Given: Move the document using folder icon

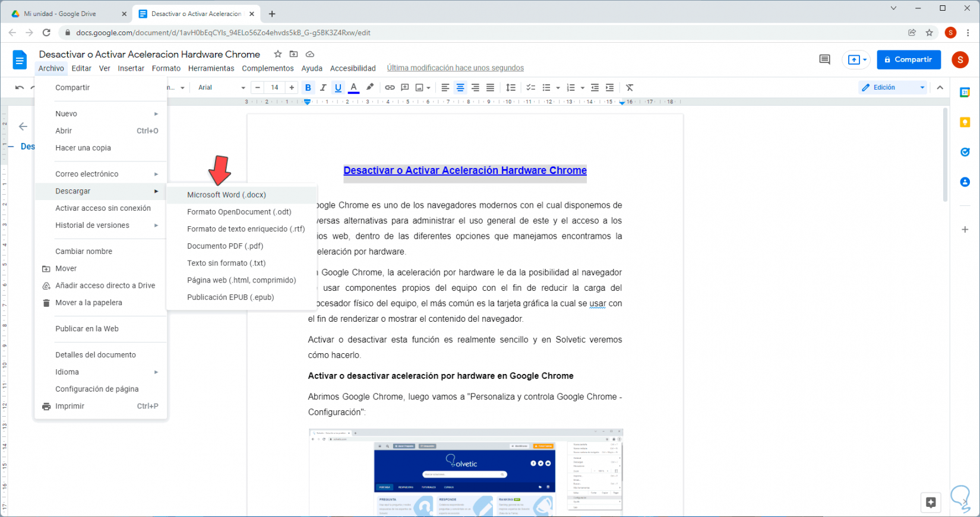Looking at the screenshot, I should point(293,54).
